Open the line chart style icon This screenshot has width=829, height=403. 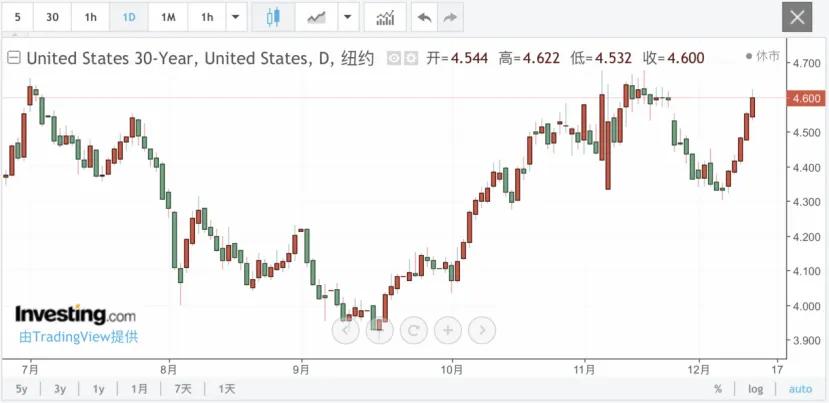tap(317, 17)
